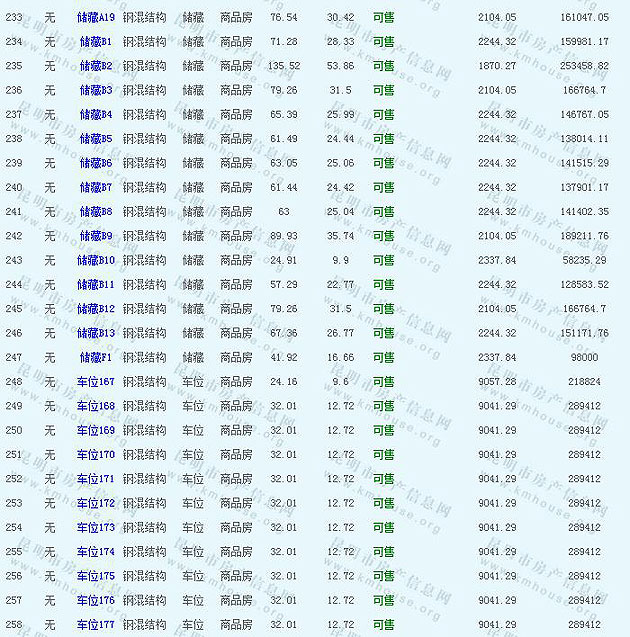
Task: Open 储藏B2 unit details
Action: 96,66
